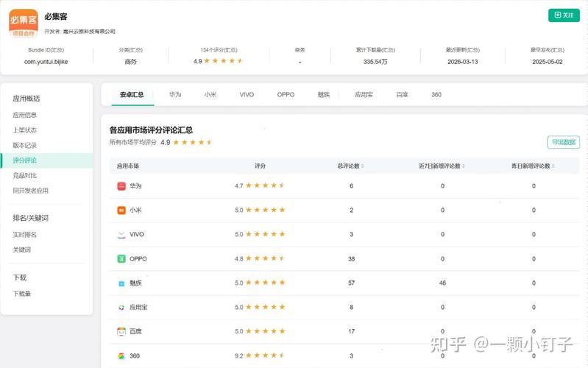Click the 小米 market icon in table
The image size is (588, 368).
(121, 210)
